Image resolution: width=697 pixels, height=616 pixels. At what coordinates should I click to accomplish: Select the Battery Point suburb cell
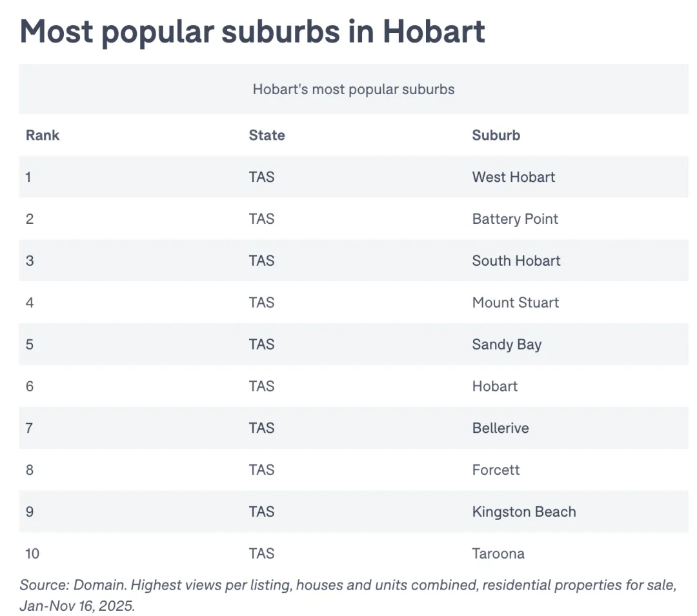(x=514, y=219)
